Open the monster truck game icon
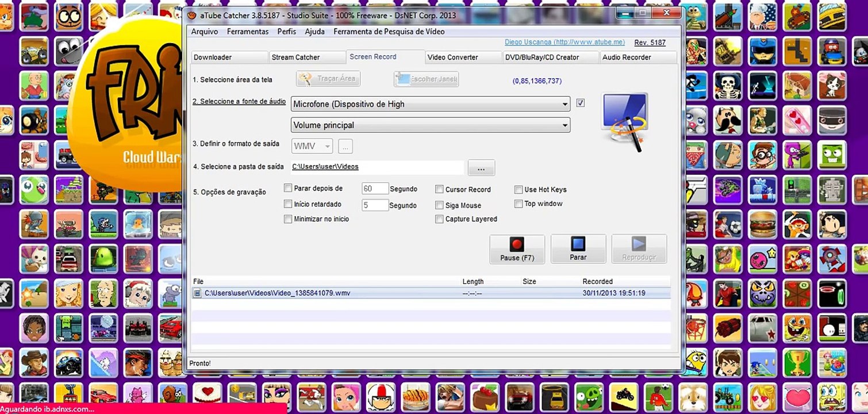 (x=70, y=362)
